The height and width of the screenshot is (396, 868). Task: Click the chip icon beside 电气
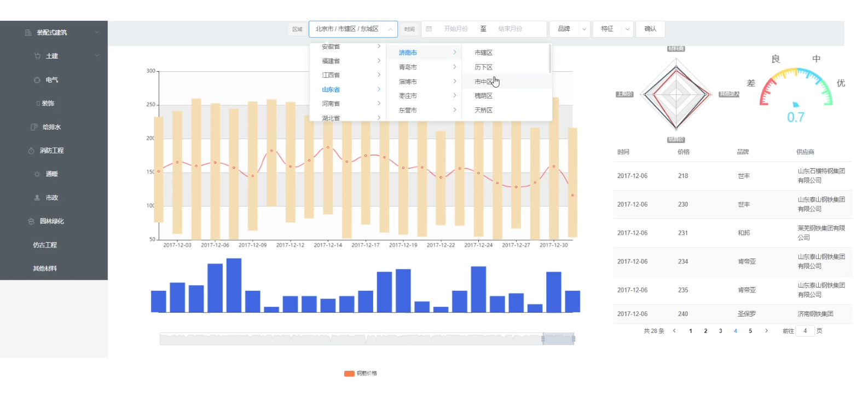37,80
